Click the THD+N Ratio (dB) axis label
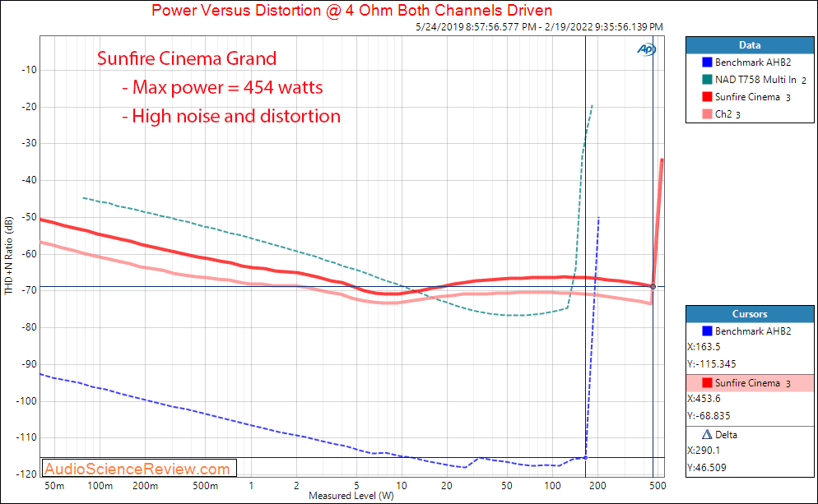This screenshot has height=504, width=818. [x=8, y=256]
